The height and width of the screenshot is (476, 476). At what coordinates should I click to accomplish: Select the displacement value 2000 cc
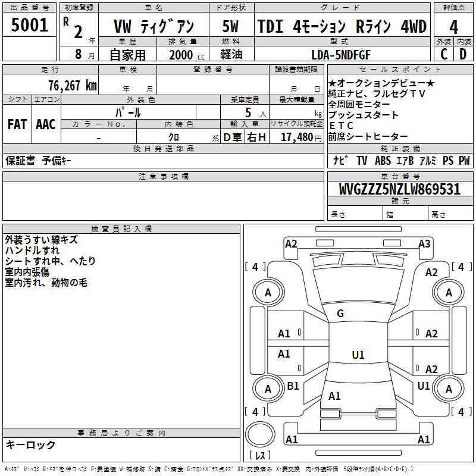point(187,55)
